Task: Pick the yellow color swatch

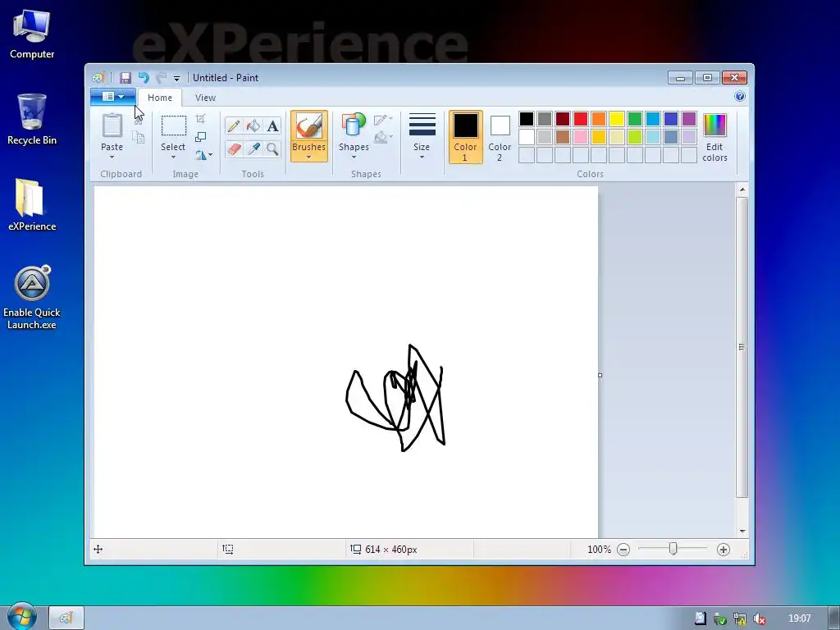Action: pyautogui.click(x=617, y=119)
